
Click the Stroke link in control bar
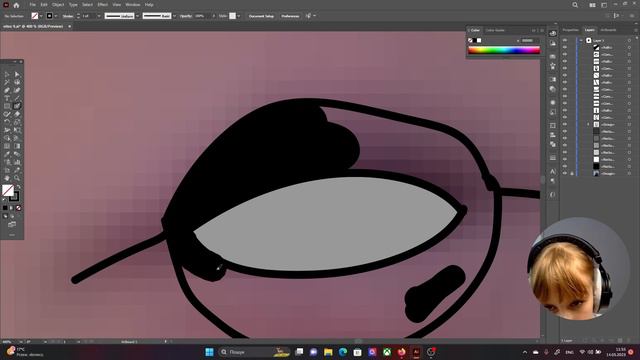[x=68, y=16]
